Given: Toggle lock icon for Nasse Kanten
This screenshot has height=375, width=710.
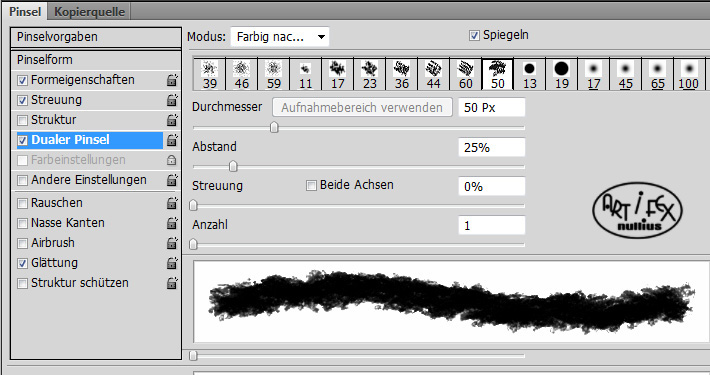Looking at the screenshot, I should pos(172,223).
